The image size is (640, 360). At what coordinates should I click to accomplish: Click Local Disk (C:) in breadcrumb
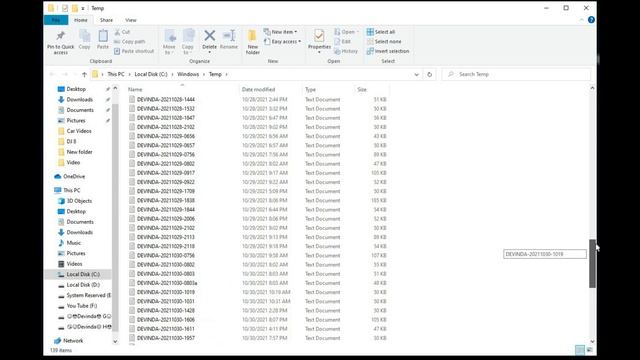click(x=151, y=74)
